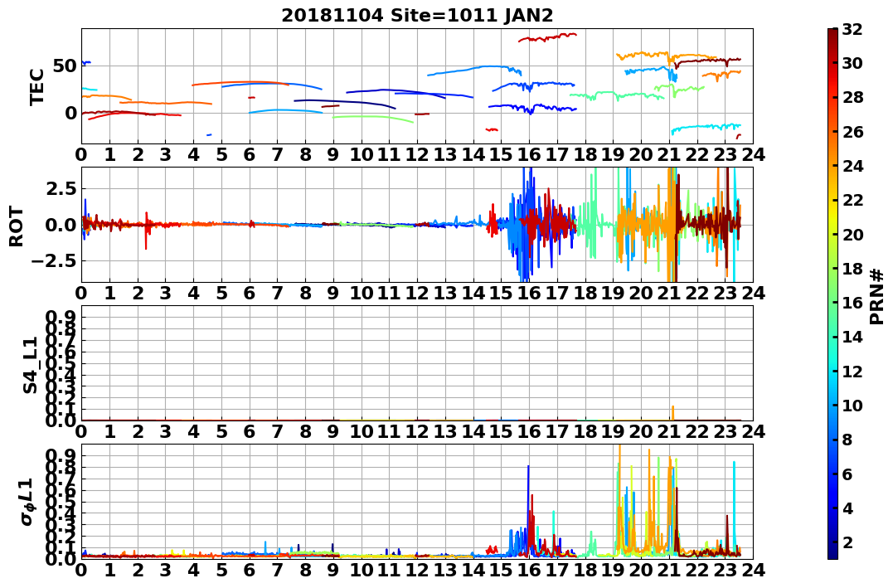The image size is (893, 588).
Task: Click hour 12 tick under the TEC panel
Action: coord(417,154)
